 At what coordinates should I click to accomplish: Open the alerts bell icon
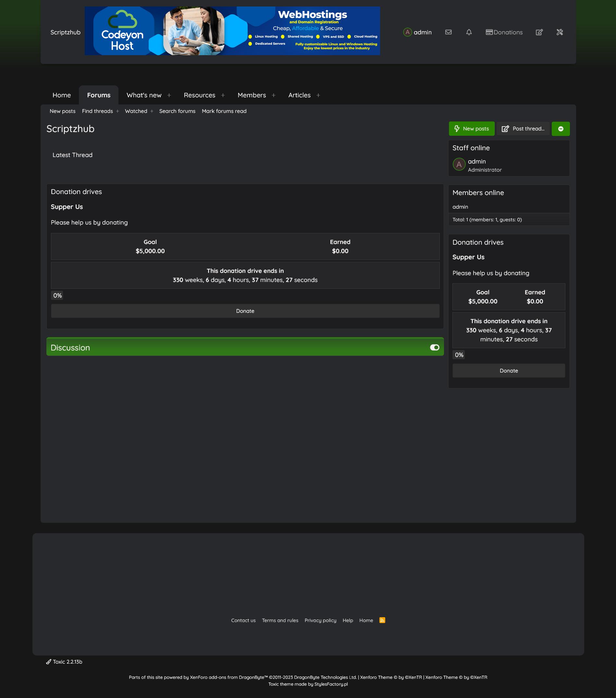[x=469, y=32]
